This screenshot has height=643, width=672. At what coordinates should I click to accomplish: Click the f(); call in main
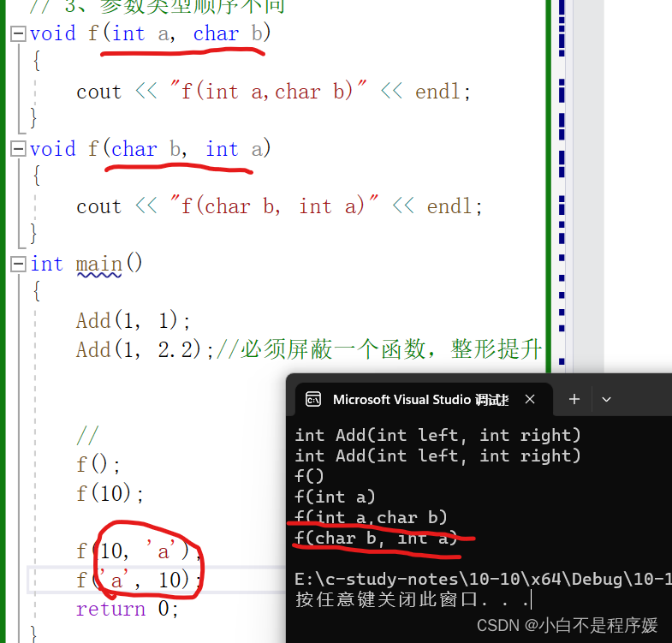click(98, 464)
